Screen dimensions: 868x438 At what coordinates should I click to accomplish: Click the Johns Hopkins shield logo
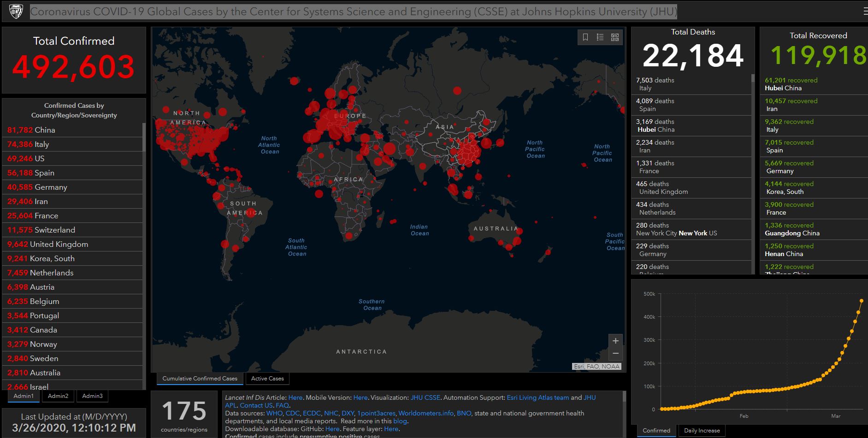tap(16, 12)
